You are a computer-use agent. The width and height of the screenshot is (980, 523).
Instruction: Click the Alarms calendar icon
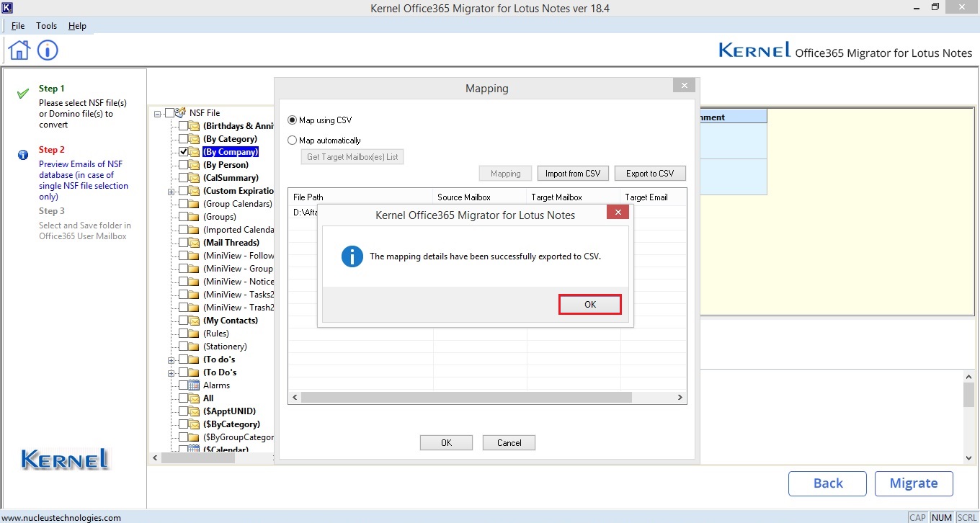195,385
